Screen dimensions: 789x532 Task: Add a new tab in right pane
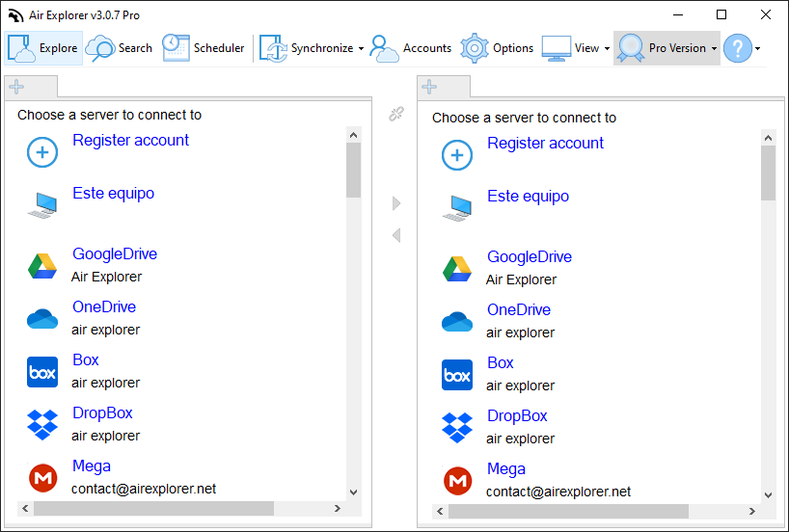(x=429, y=87)
